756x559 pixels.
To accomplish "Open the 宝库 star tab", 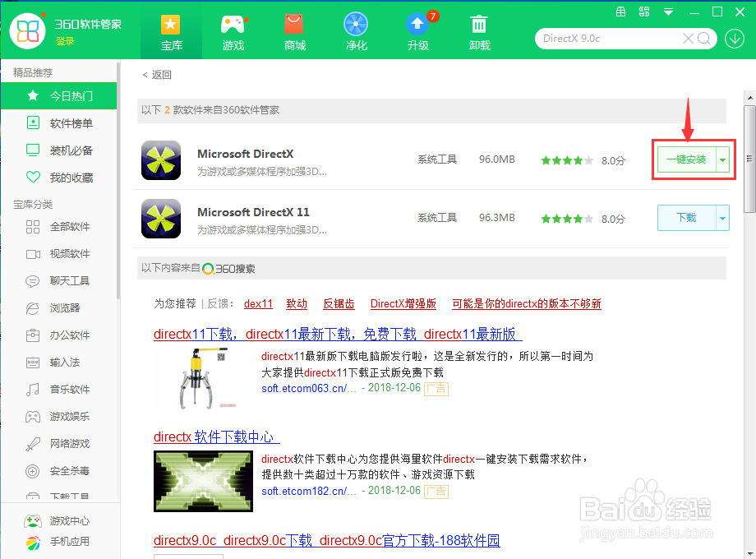I will [171, 33].
